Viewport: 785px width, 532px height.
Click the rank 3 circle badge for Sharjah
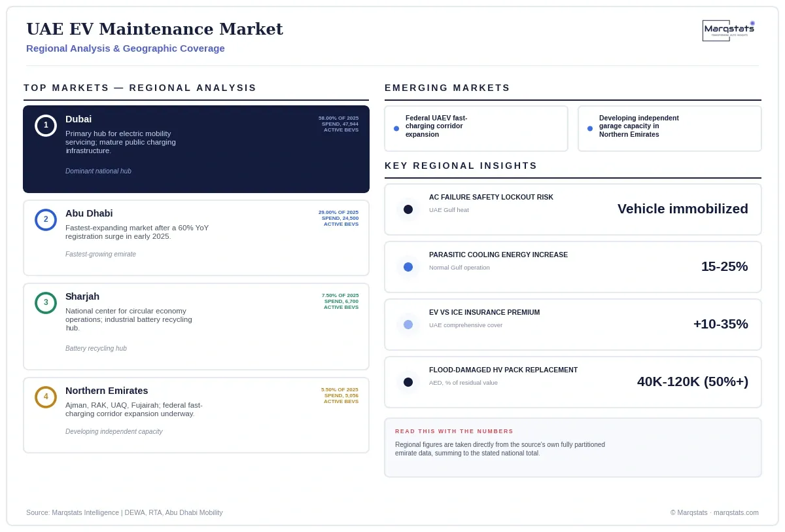46,303
